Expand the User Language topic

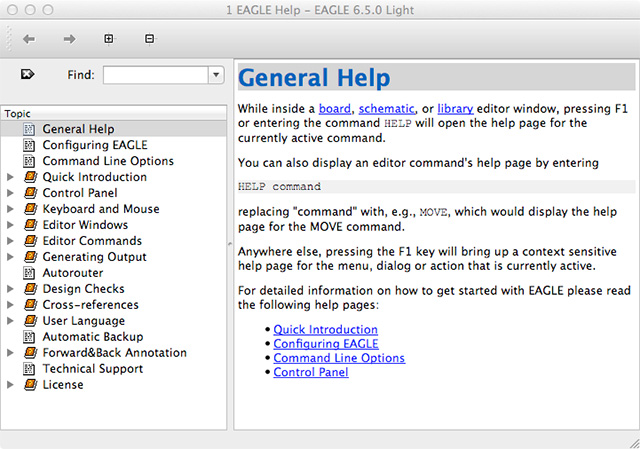(x=10, y=321)
